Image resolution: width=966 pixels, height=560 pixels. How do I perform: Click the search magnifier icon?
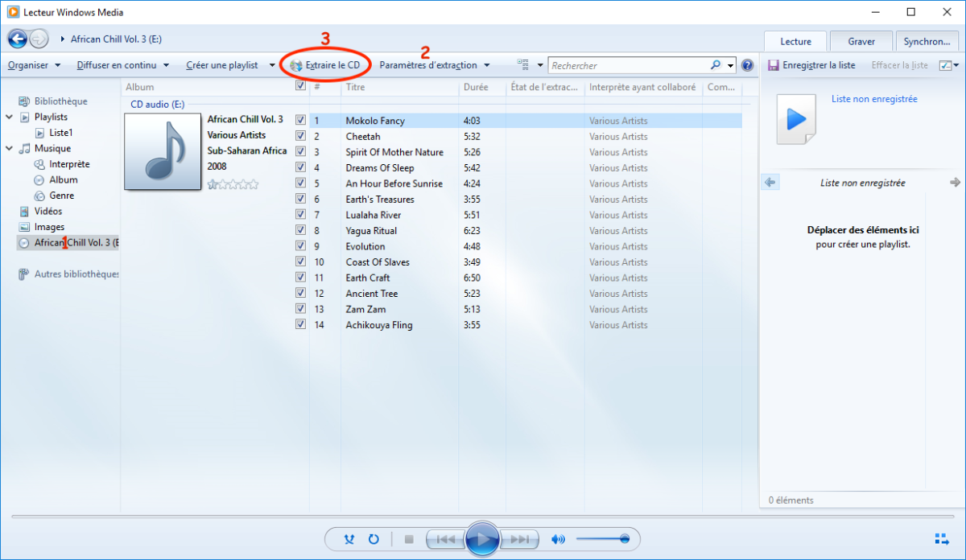tap(716, 65)
